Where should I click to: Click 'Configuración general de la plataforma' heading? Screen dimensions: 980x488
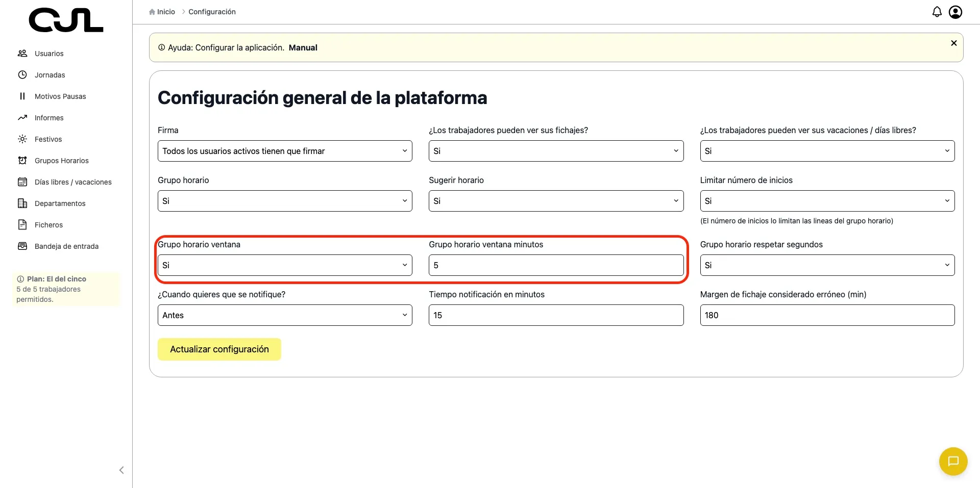pyautogui.click(x=323, y=98)
